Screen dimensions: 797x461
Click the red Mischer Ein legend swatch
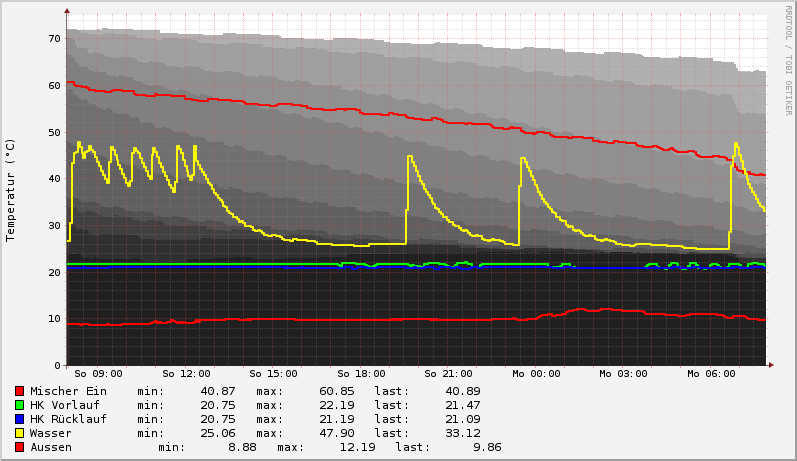point(19,391)
